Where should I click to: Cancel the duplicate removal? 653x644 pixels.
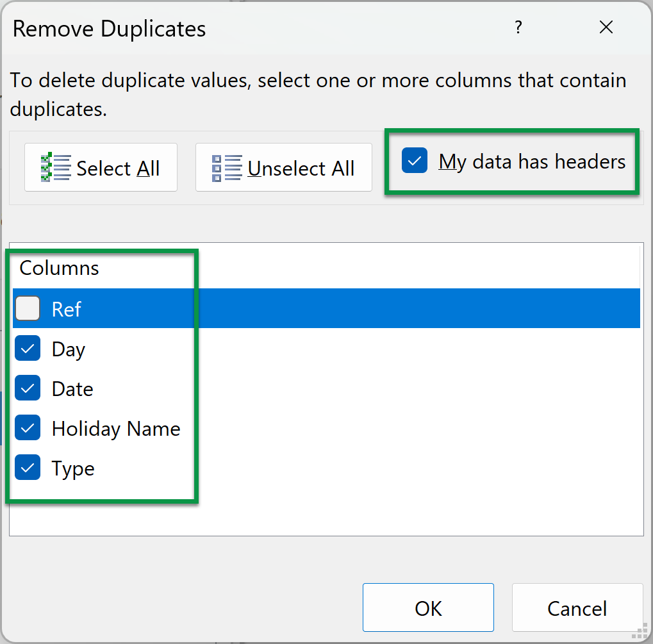[x=577, y=607]
